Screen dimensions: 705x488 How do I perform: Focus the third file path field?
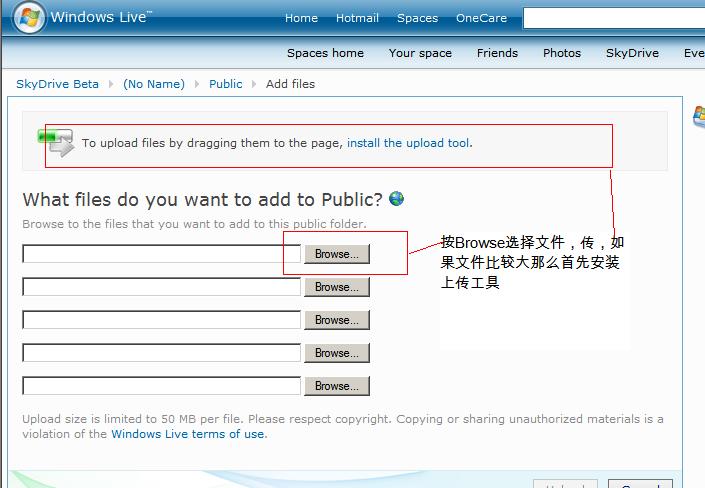[x=161, y=320]
